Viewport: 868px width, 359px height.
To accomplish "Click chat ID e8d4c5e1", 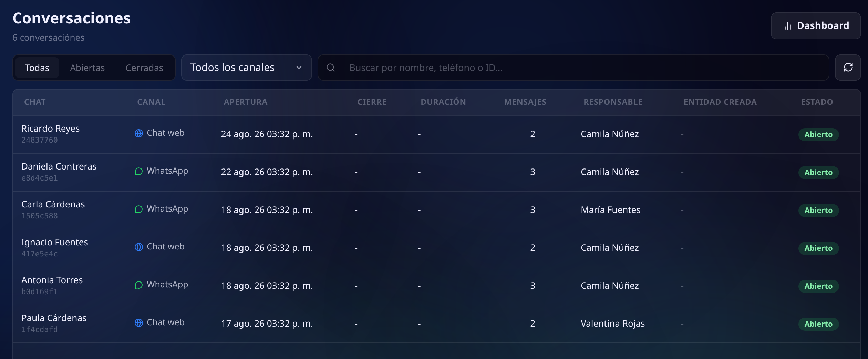I will [x=40, y=178].
